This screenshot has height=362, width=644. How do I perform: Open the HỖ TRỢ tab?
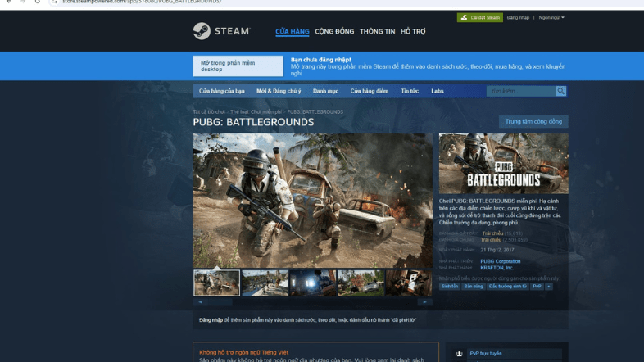click(413, 31)
